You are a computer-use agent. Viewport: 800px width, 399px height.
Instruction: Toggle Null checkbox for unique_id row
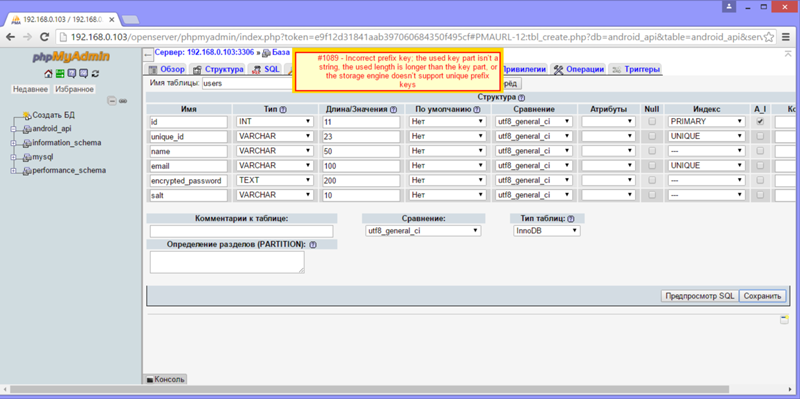pyautogui.click(x=652, y=137)
